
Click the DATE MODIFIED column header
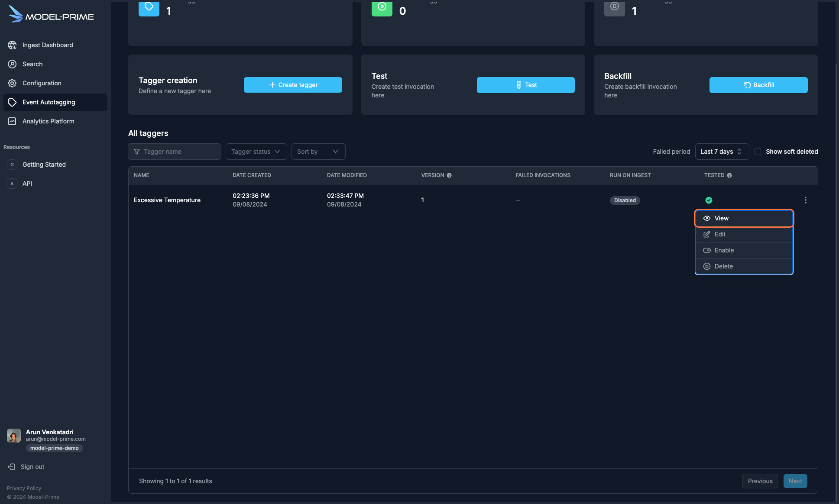[347, 175]
